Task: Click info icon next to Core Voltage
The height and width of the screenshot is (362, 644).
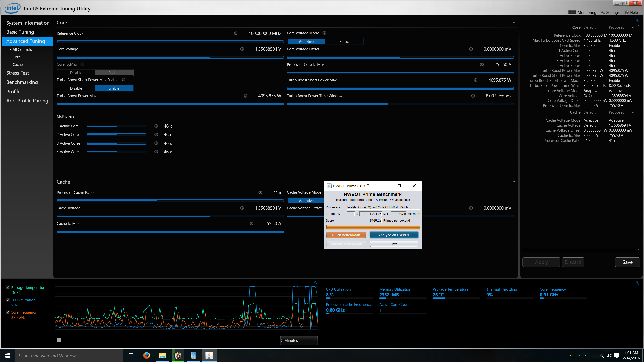Action: (242, 49)
